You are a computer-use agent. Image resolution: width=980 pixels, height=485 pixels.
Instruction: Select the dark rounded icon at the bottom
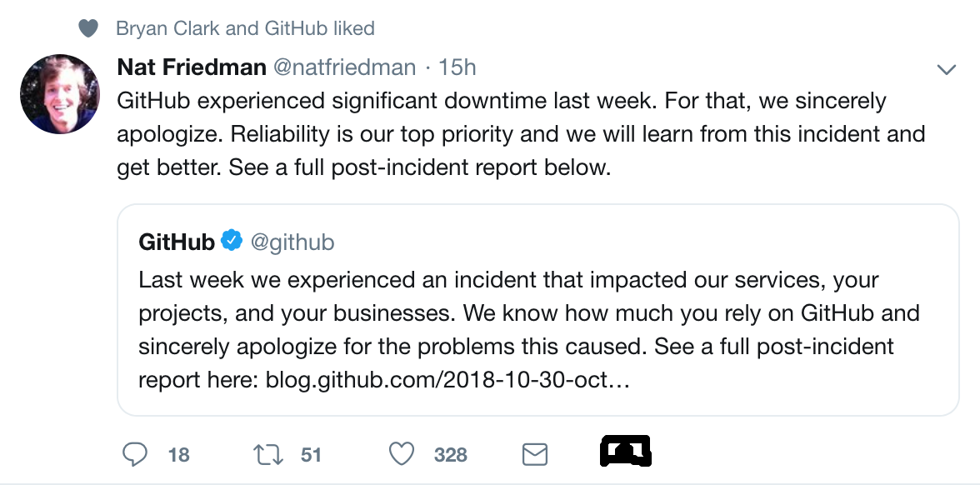coord(625,451)
